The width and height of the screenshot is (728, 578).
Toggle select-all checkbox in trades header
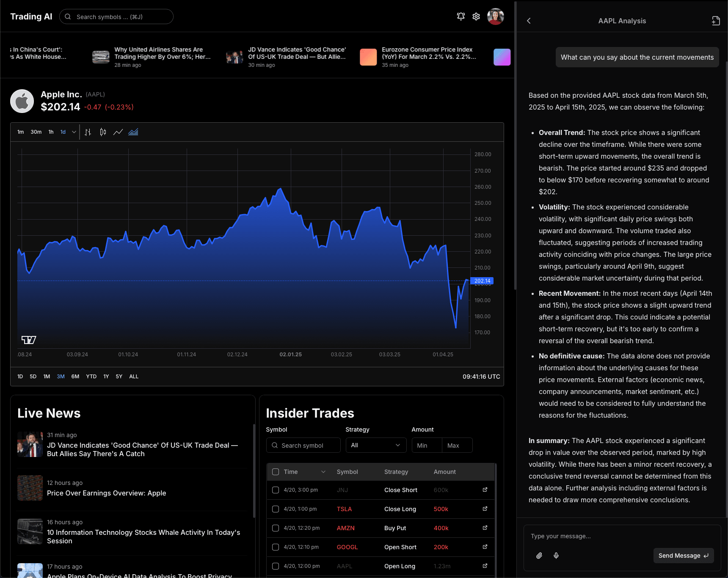pyautogui.click(x=276, y=472)
